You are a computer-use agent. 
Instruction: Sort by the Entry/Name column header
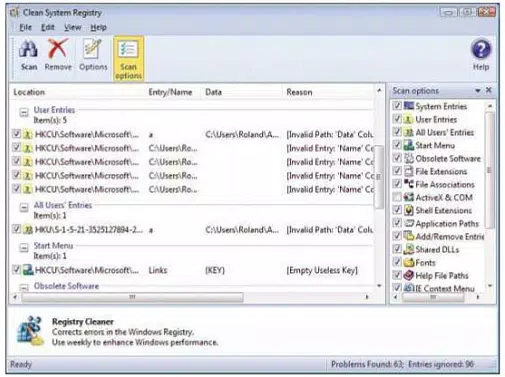pos(173,92)
